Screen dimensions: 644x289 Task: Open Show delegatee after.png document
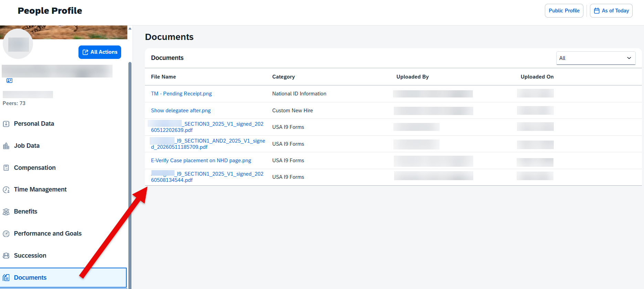pos(181,111)
